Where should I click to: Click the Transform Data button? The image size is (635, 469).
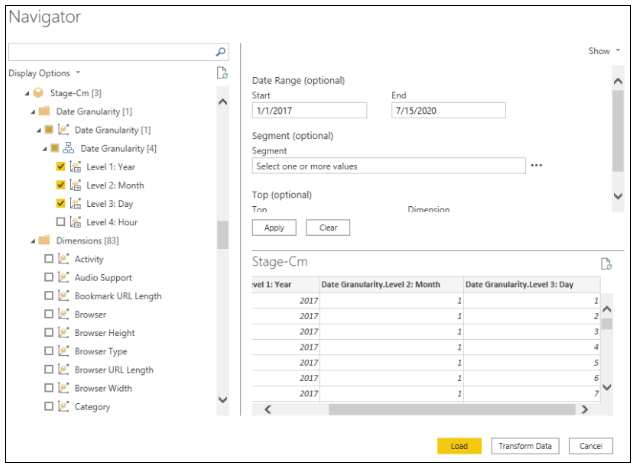[x=526, y=446]
